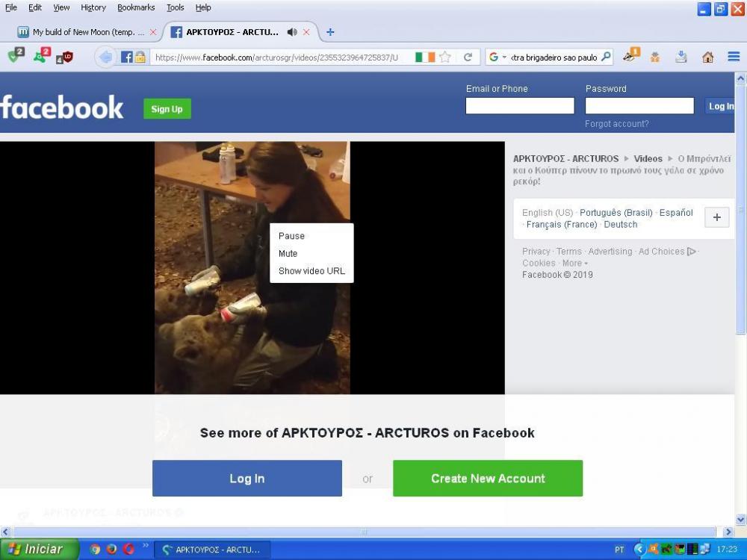Image resolution: width=747 pixels, height=560 pixels.
Task: Click the search magnifier icon
Action: pyautogui.click(x=606, y=57)
